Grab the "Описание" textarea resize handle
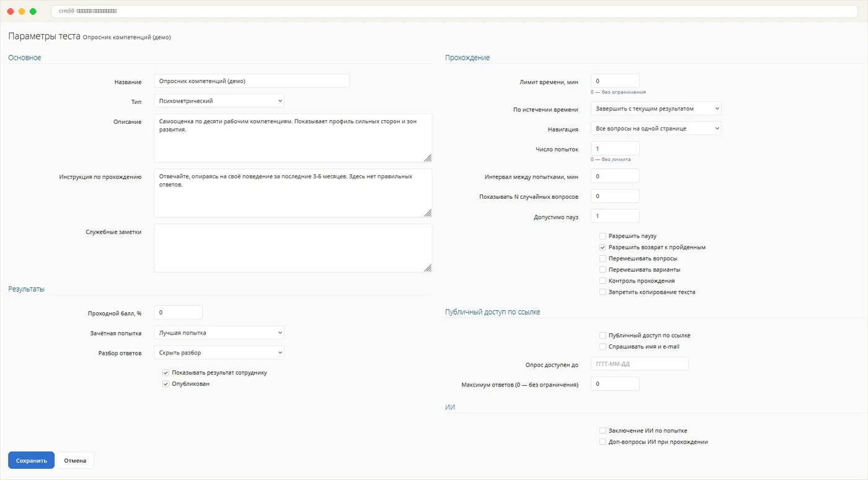 click(428, 158)
